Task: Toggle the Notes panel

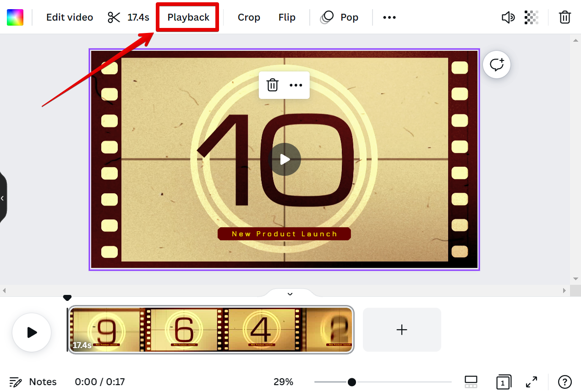Action: [33, 381]
